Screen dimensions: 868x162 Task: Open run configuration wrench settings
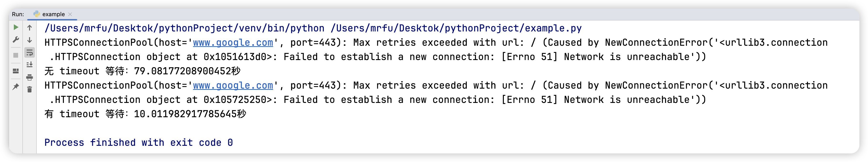click(16, 40)
